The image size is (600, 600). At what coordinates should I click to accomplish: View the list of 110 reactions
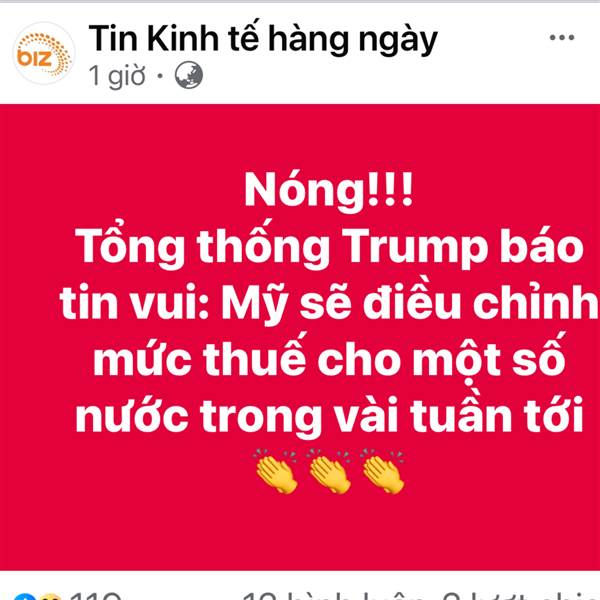click(96, 597)
